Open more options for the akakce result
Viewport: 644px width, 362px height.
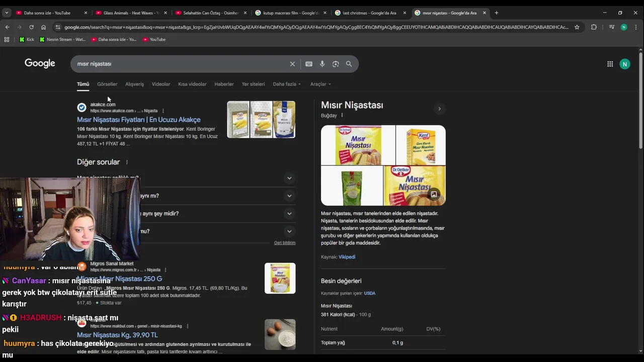163,111
